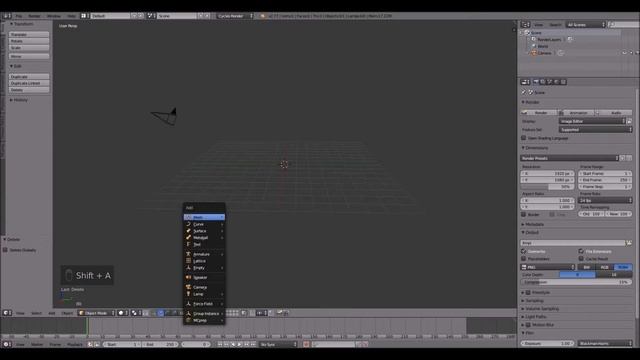The image size is (640, 360).
Task: Click the Properties editor type icon
Action: coord(525,82)
